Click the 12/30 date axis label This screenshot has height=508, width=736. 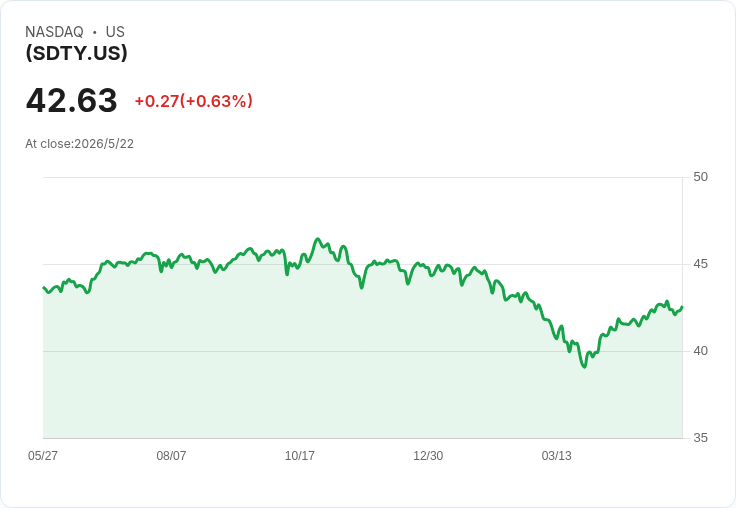pyautogui.click(x=428, y=456)
